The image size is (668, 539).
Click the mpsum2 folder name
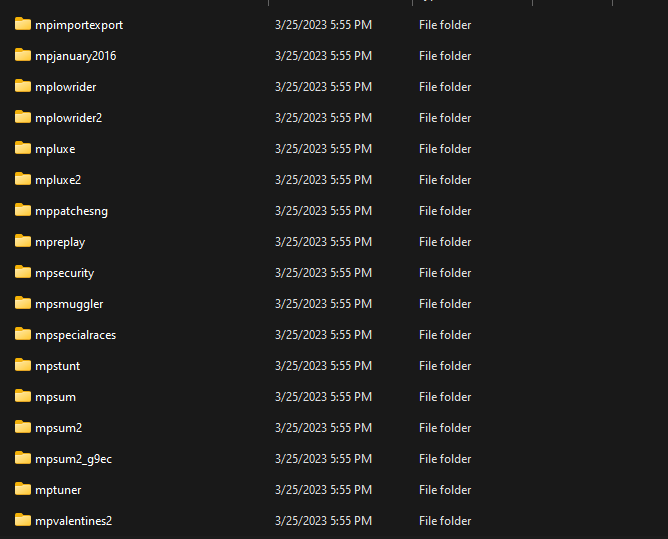point(58,428)
